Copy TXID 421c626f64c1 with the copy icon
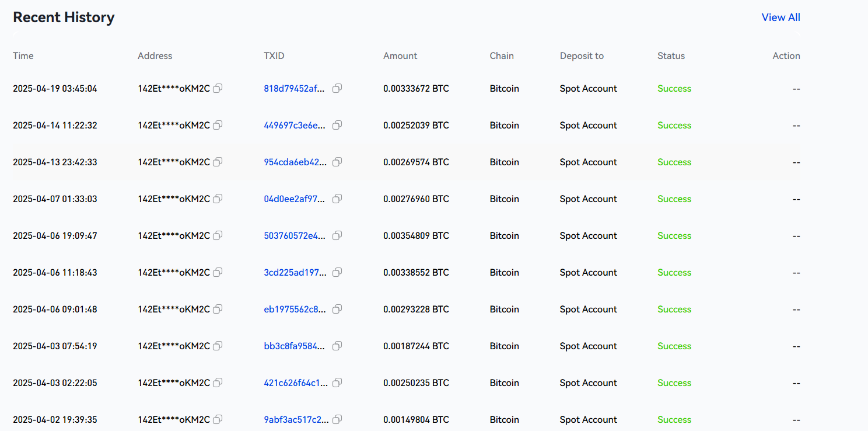This screenshot has height=431, width=868. [337, 383]
